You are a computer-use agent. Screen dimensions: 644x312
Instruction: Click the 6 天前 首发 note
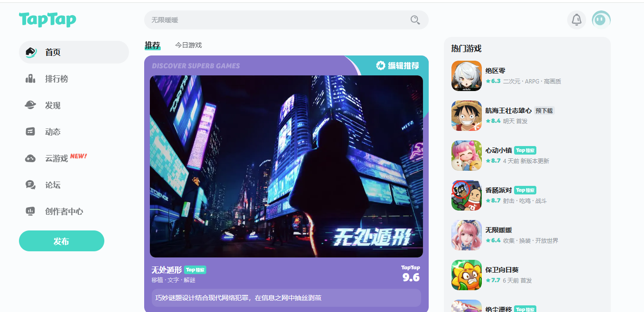coord(517,280)
